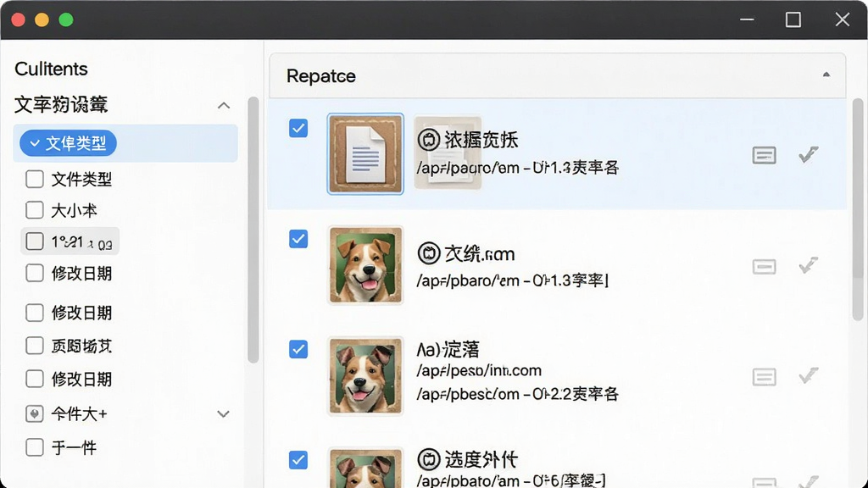868x488 pixels.
Task: Click the round badge icon beside 依据充拆
Action: pyautogui.click(x=428, y=140)
